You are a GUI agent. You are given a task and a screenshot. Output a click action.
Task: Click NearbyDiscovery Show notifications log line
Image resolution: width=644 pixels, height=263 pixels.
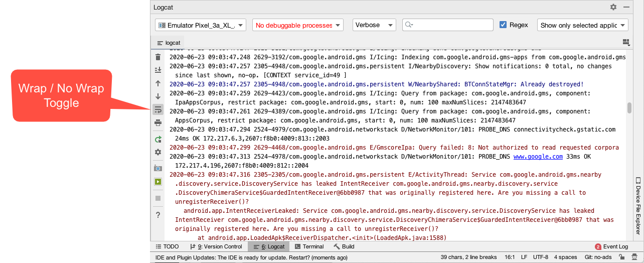[x=390, y=71]
